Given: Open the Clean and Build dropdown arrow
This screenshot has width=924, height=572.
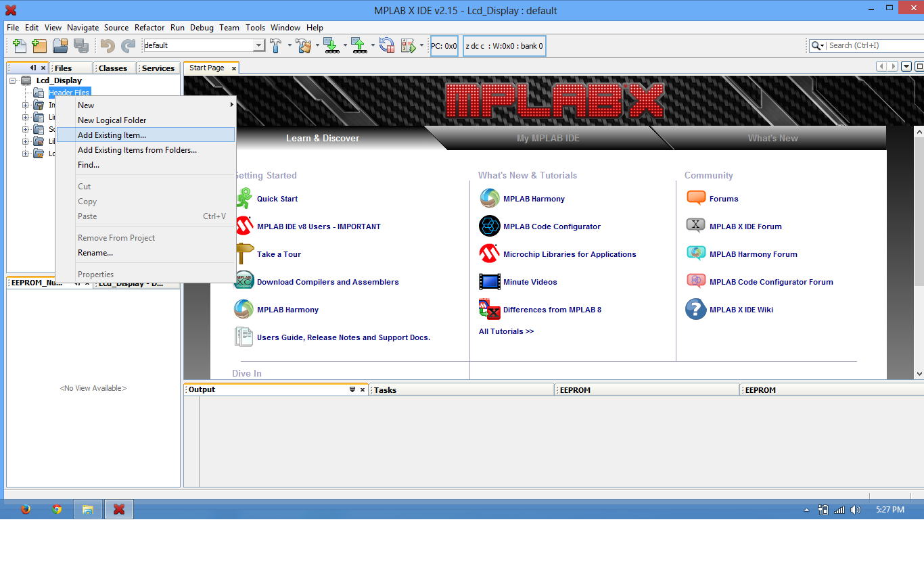Looking at the screenshot, I should click(x=317, y=45).
